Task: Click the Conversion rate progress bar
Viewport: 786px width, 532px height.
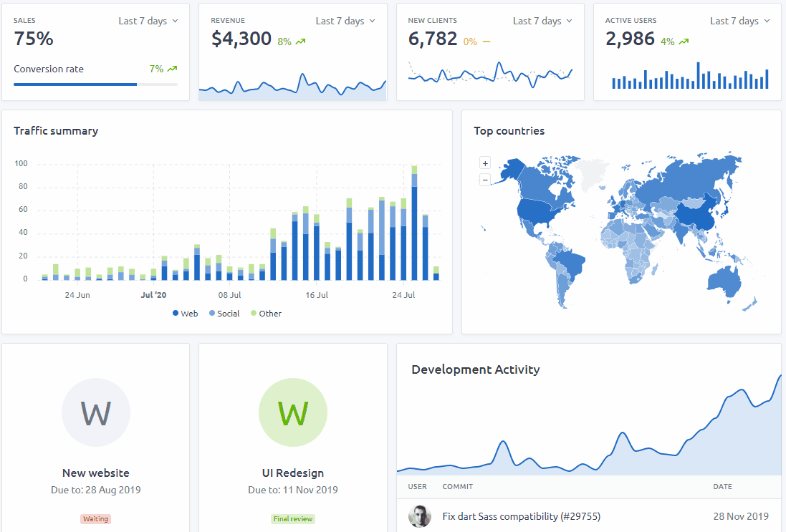Action: 96,84
